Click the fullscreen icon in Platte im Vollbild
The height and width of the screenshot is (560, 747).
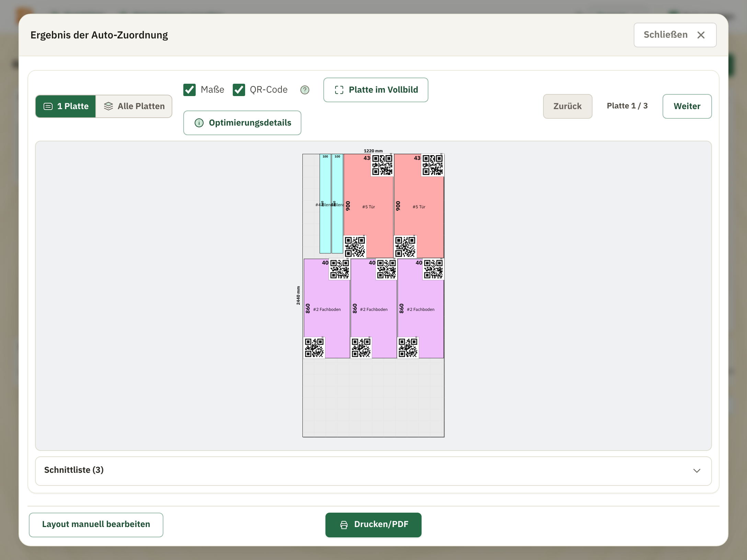339,90
